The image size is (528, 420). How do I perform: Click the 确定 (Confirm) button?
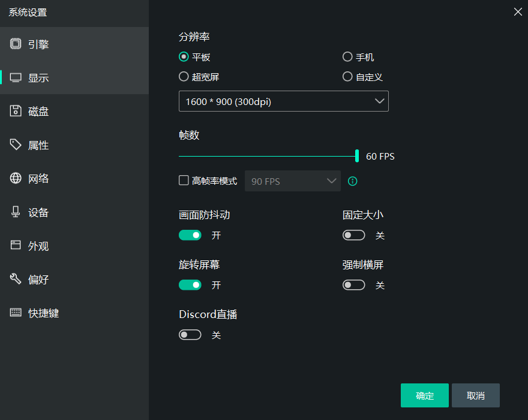pos(424,395)
